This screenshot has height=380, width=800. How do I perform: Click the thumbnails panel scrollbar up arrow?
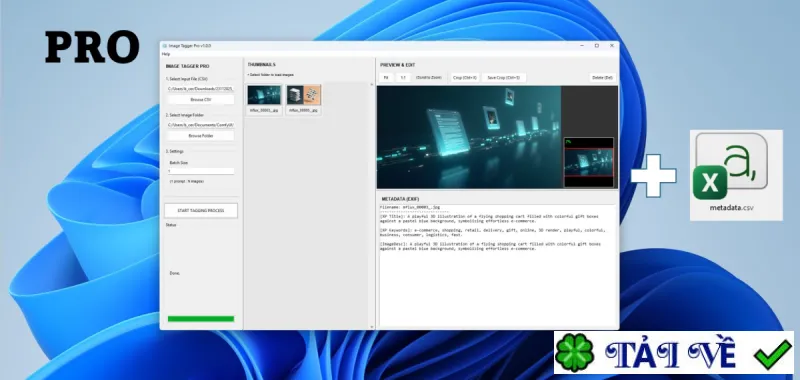click(x=371, y=85)
